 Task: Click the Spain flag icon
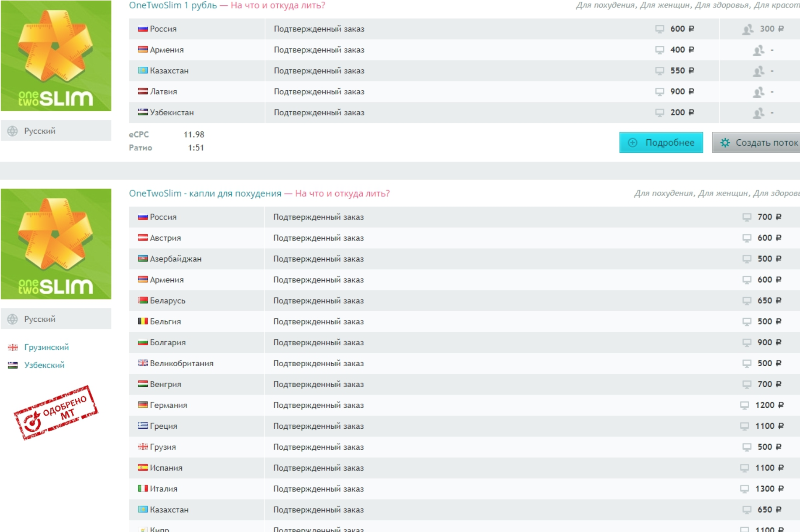(143, 467)
